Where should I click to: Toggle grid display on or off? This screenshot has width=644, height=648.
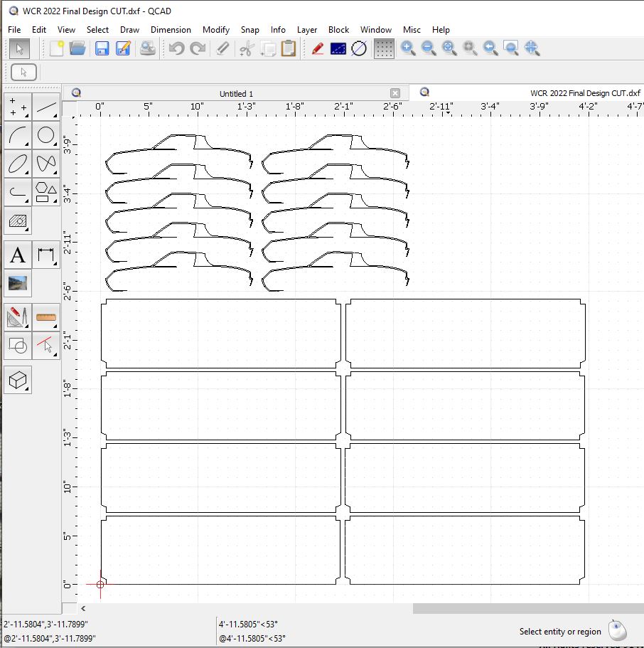point(384,48)
